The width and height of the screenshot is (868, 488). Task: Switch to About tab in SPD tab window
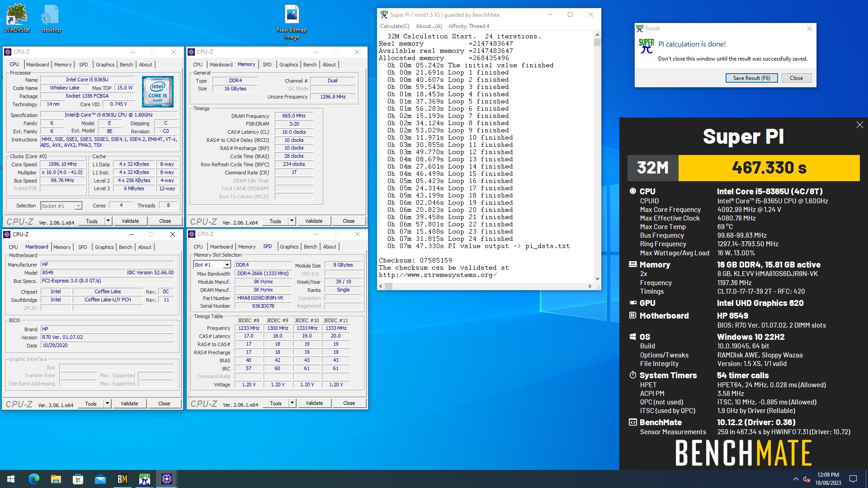point(330,247)
